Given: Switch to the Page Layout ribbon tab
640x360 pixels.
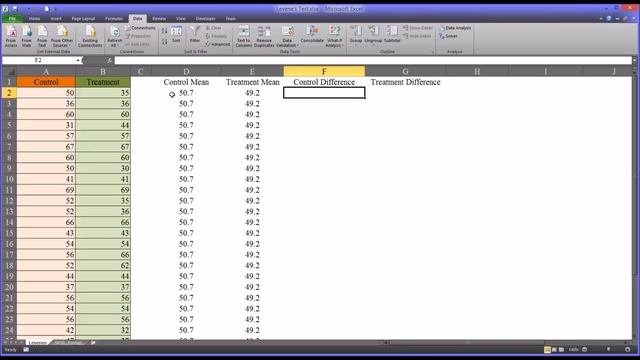Looking at the screenshot, I should 83,18.
